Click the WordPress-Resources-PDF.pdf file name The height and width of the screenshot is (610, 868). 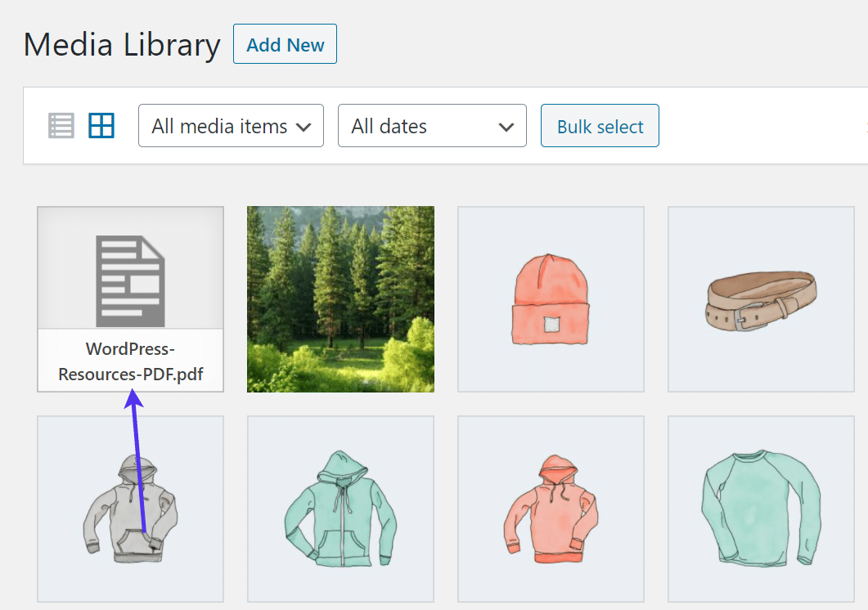[129, 362]
